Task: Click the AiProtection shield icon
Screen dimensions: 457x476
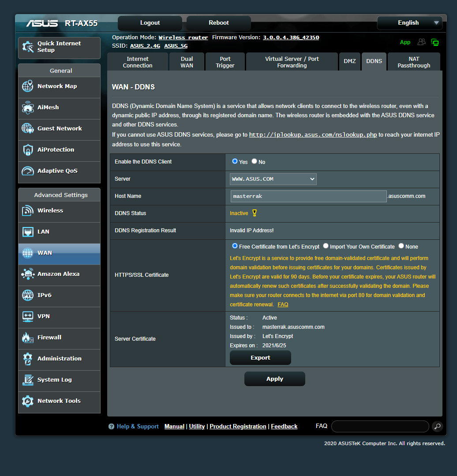Action: (x=28, y=150)
